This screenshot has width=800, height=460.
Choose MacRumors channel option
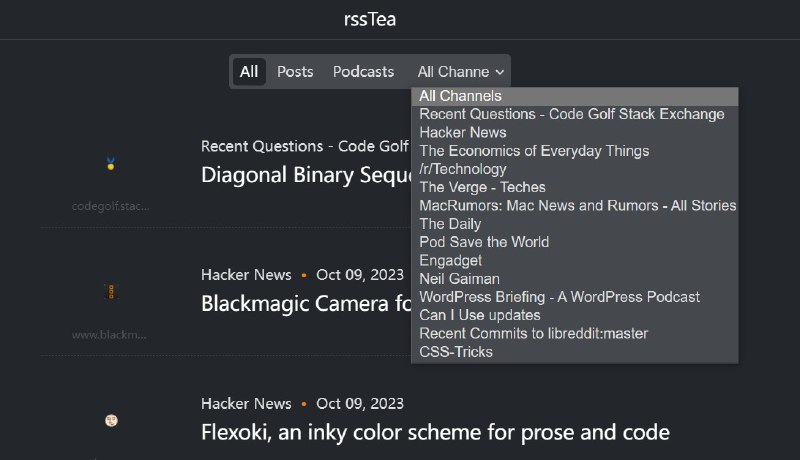click(x=577, y=205)
